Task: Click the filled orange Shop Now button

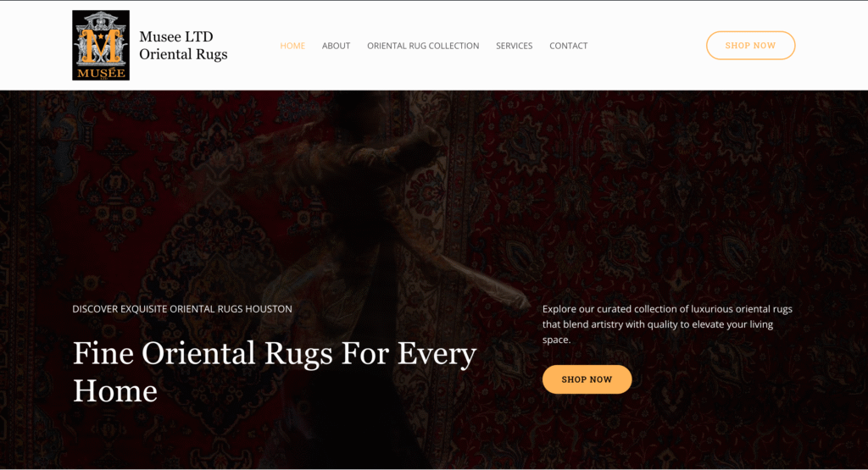Action: 587,379
